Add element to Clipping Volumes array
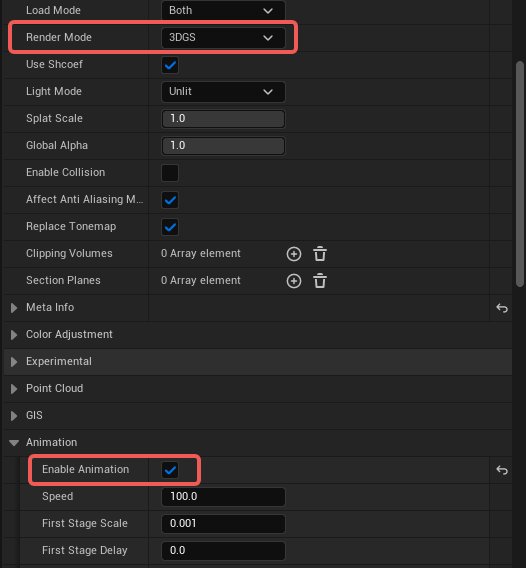Image resolution: width=526 pixels, height=568 pixels. pyautogui.click(x=293, y=254)
